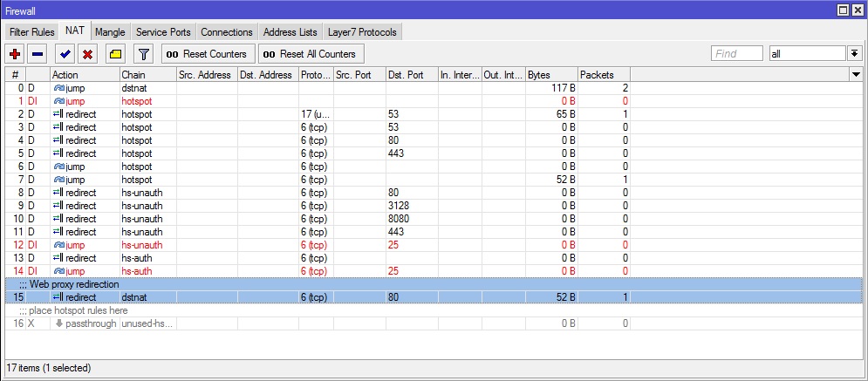Open the 'all' chain filter dropdown

pos(854,54)
